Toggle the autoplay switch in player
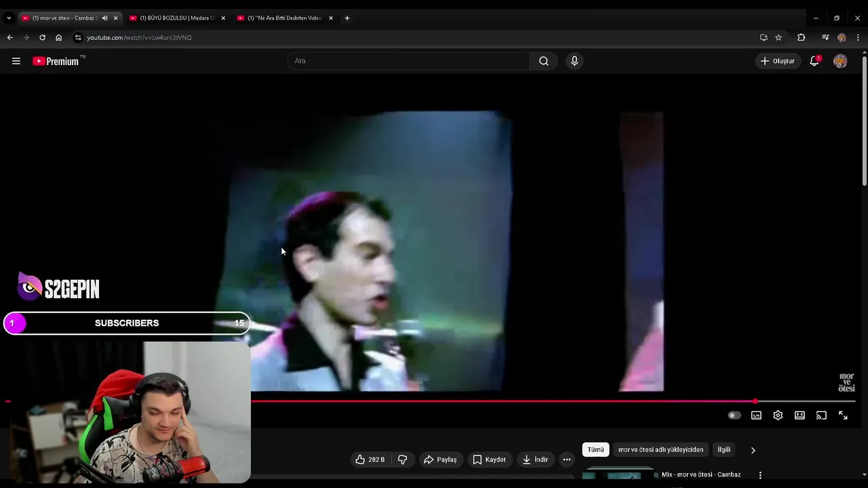The image size is (868, 488). (x=734, y=415)
